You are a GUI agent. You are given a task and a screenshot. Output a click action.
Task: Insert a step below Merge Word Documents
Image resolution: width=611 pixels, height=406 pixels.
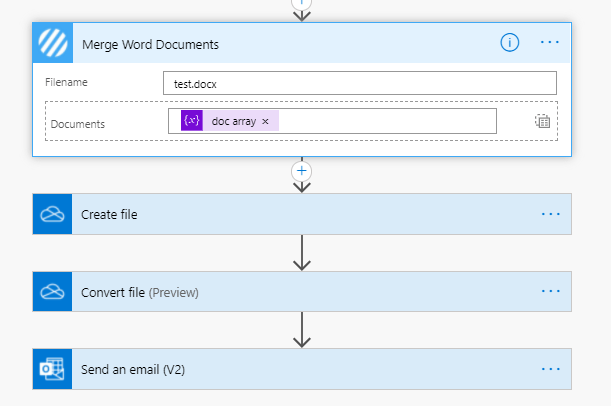coord(301,171)
